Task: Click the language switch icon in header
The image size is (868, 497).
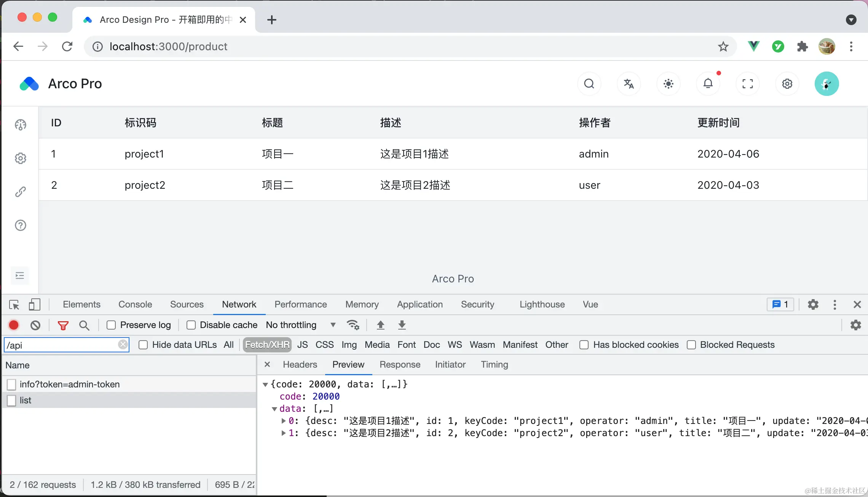Action: click(x=629, y=84)
